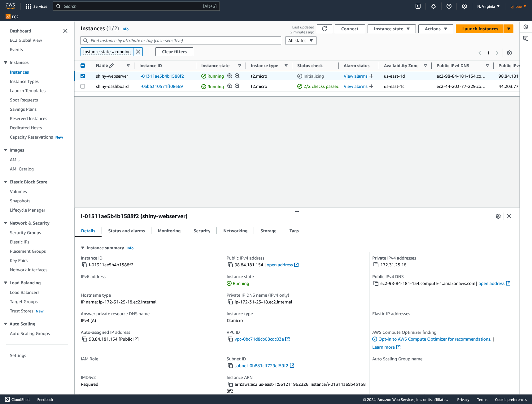Switch to the Networking tab

click(x=235, y=231)
